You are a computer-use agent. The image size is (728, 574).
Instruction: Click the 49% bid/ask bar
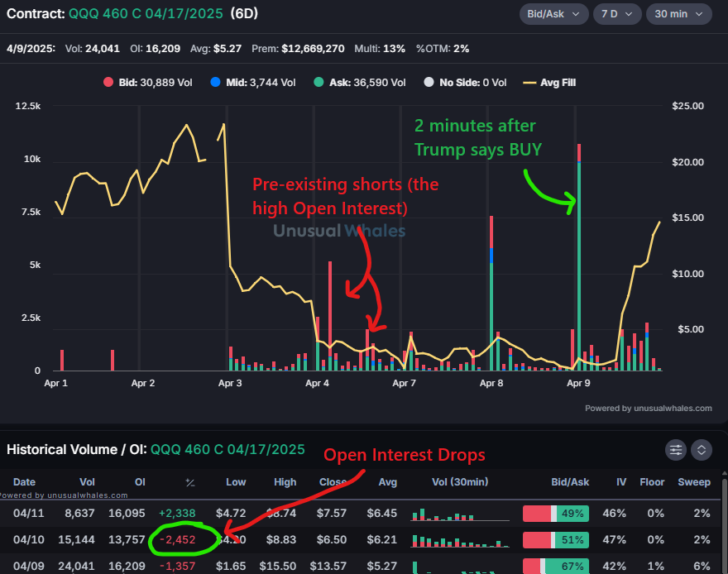coord(556,514)
